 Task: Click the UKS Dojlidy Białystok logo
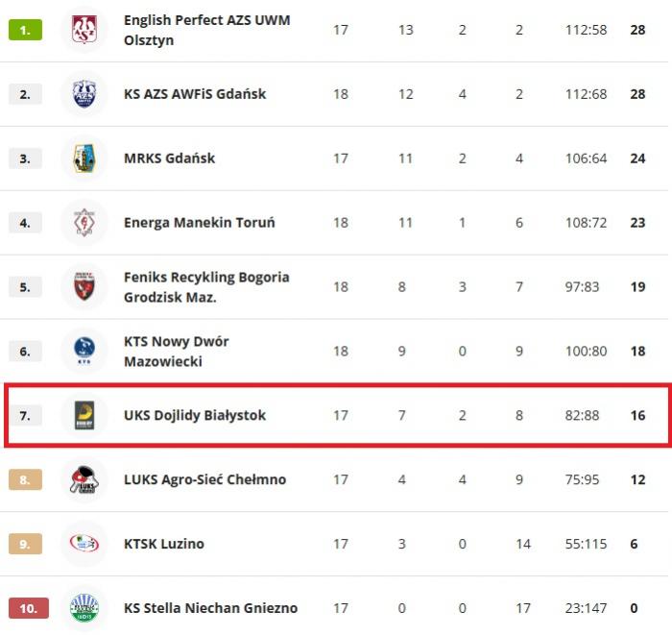click(x=84, y=415)
